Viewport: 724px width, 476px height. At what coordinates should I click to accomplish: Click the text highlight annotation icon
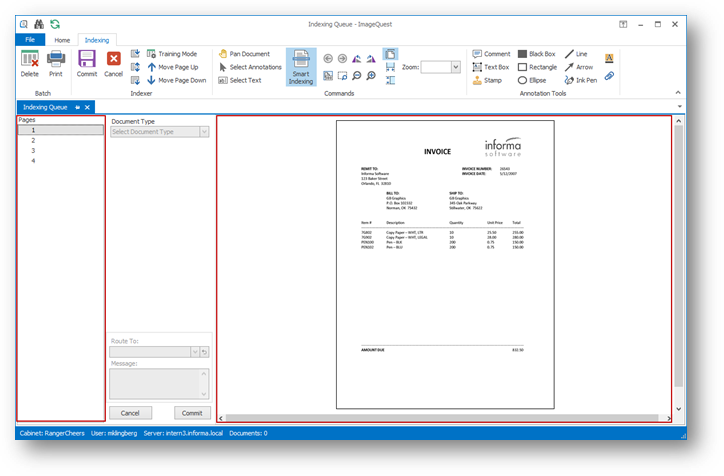pos(609,58)
